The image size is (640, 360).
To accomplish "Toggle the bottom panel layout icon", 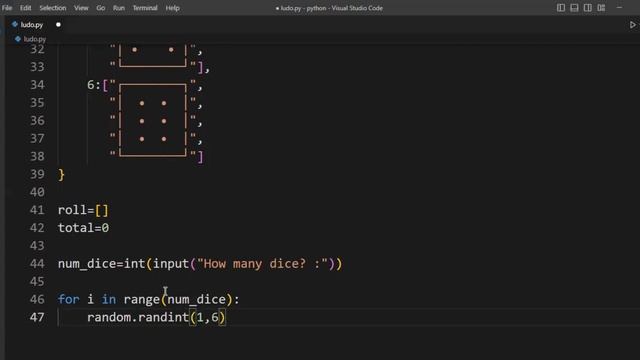I will (x=574, y=8).
